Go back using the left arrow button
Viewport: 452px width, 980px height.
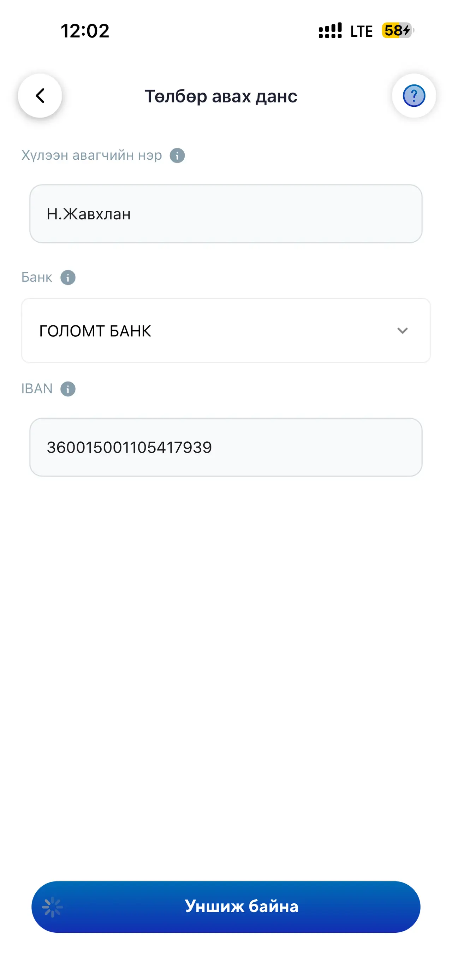[40, 96]
